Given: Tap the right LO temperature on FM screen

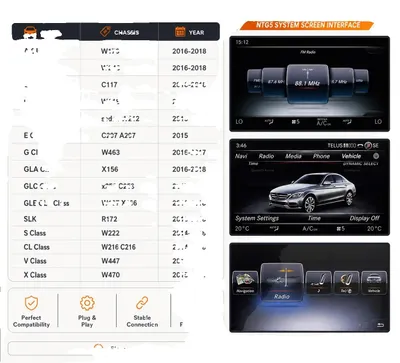Looking at the screenshot, I should (x=378, y=122).
